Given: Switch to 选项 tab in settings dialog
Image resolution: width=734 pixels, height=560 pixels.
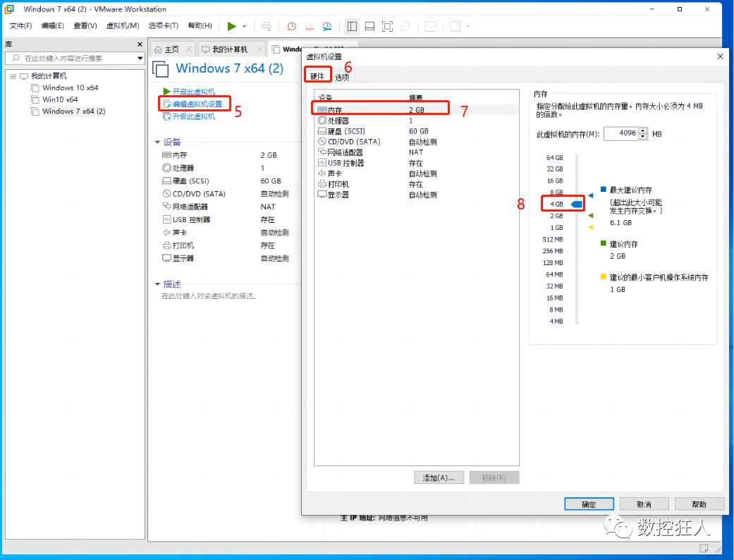Looking at the screenshot, I should [x=342, y=77].
